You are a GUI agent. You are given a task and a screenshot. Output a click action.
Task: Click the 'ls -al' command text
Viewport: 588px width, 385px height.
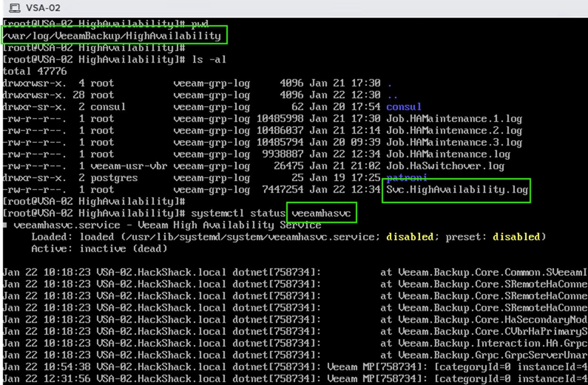click(209, 59)
